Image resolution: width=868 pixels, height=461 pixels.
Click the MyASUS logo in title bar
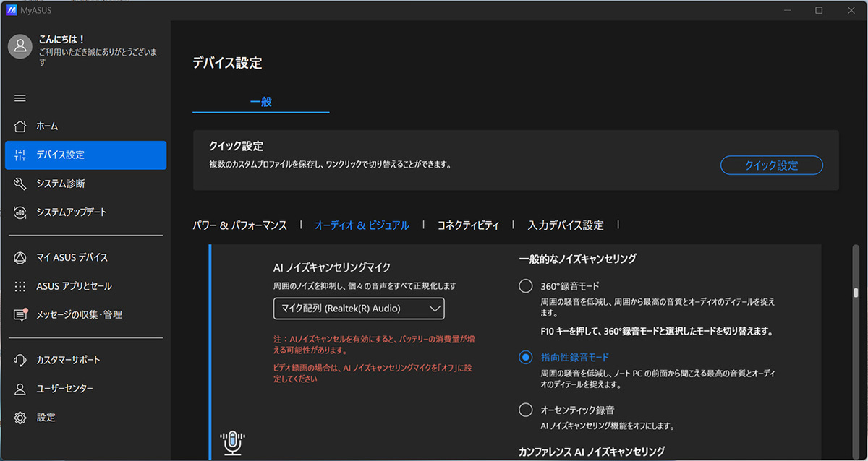pos(11,10)
